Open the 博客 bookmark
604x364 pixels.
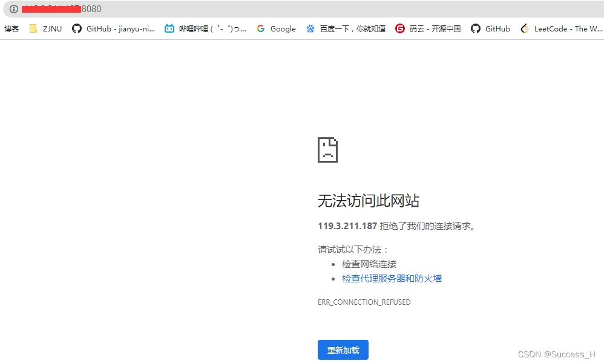pyautogui.click(x=11, y=28)
